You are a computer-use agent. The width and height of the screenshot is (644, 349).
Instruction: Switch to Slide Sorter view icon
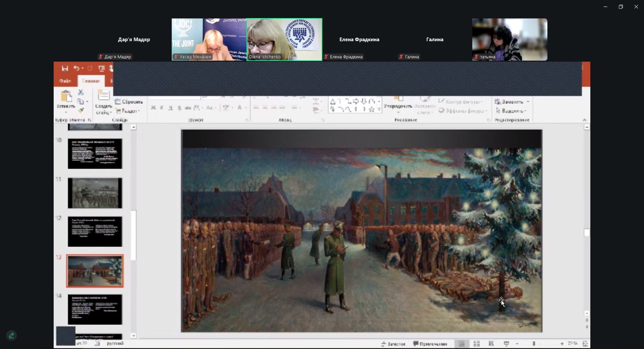pos(476,344)
